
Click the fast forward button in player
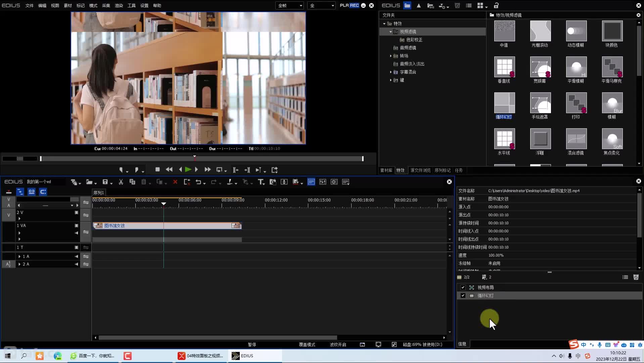click(x=208, y=170)
